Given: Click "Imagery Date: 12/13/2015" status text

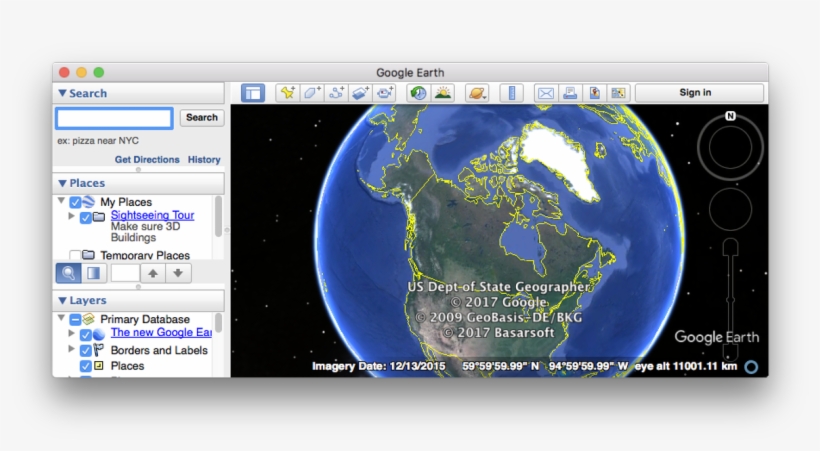Looking at the screenshot, I should click(379, 366).
